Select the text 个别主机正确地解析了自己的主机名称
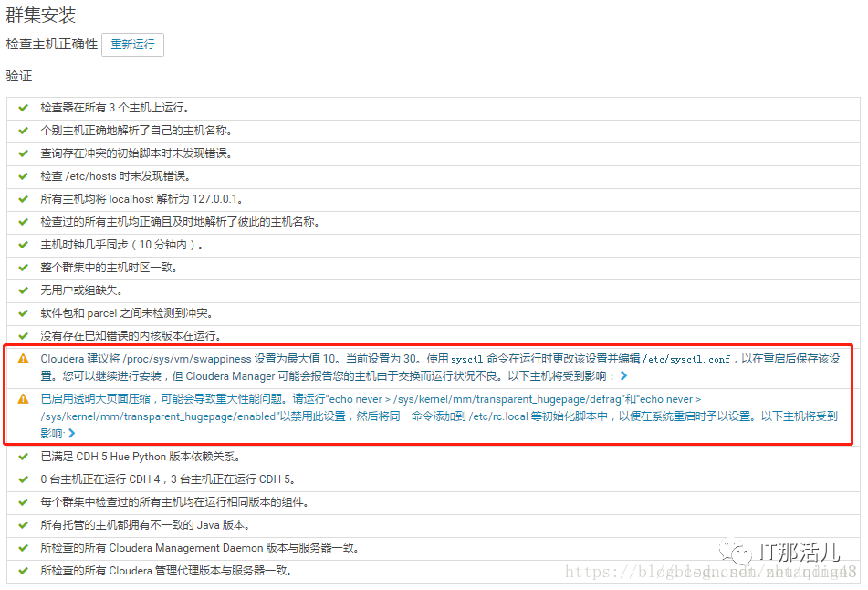The image size is (868, 590). pyautogui.click(x=136, y=131)
